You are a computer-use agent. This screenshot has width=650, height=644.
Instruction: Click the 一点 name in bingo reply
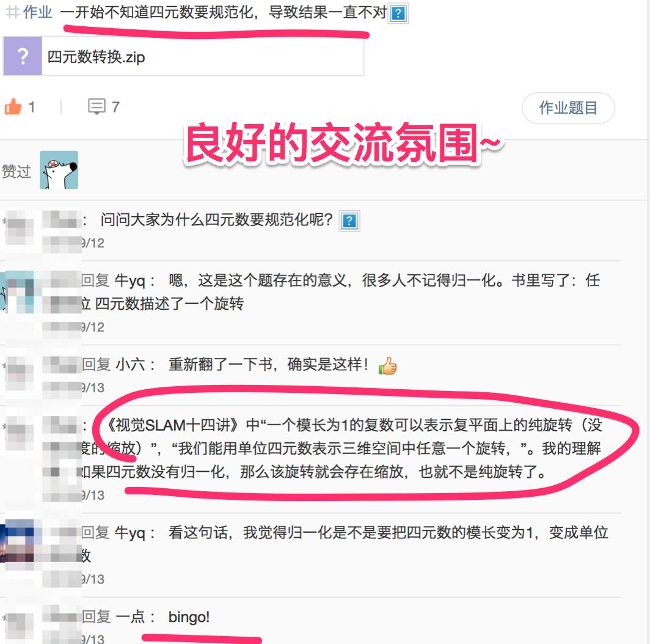click(x=130, y=617)
